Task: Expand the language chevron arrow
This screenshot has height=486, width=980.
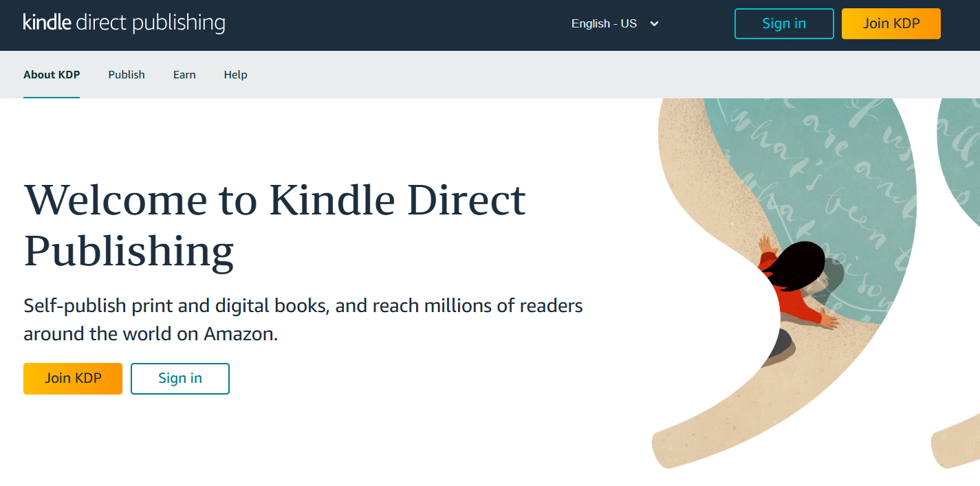Action: tap(654, 24)
